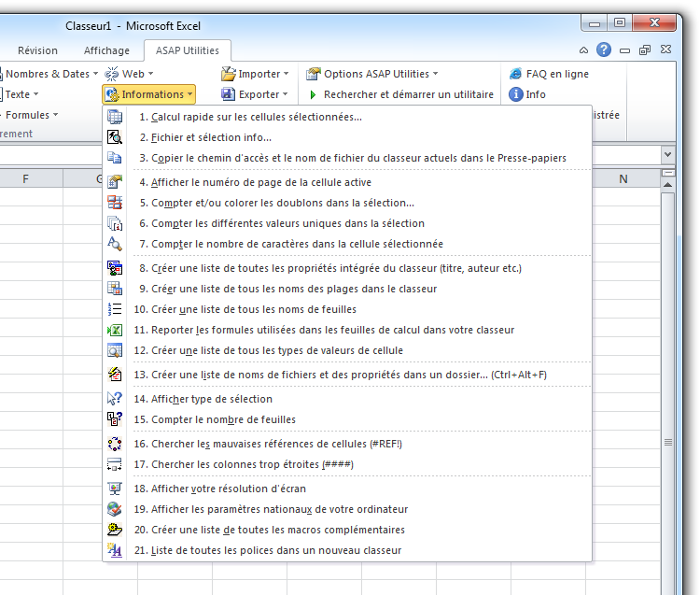Click the regional settings globe icon
Viewport: 700px width, 595px height.
(x=115, y=509)
